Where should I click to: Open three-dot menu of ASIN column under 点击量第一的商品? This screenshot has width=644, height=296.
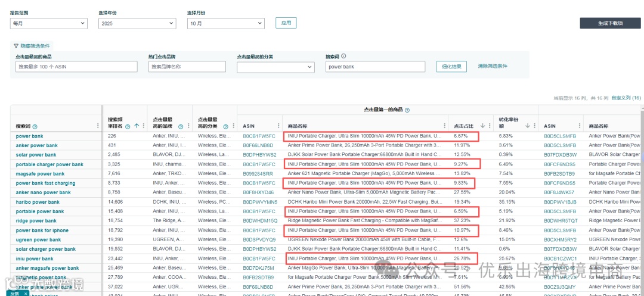(x=278, y=126)
